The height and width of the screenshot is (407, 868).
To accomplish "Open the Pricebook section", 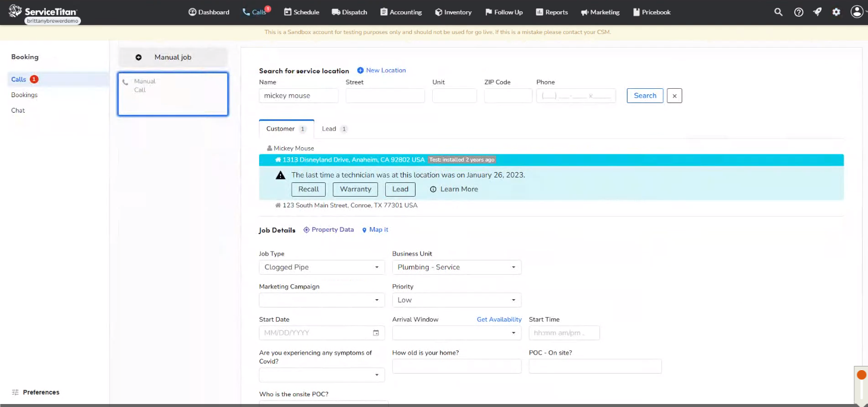I will pos(651,11).
